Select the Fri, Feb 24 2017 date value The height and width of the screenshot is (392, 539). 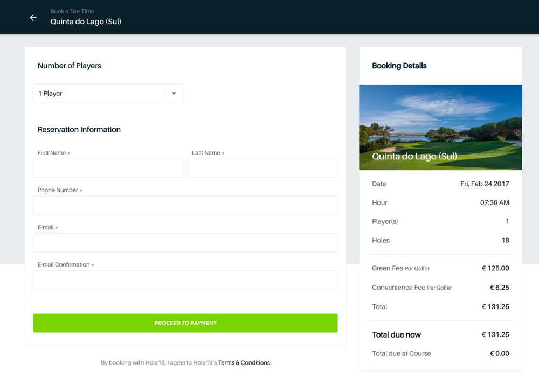tap(485, 184)
